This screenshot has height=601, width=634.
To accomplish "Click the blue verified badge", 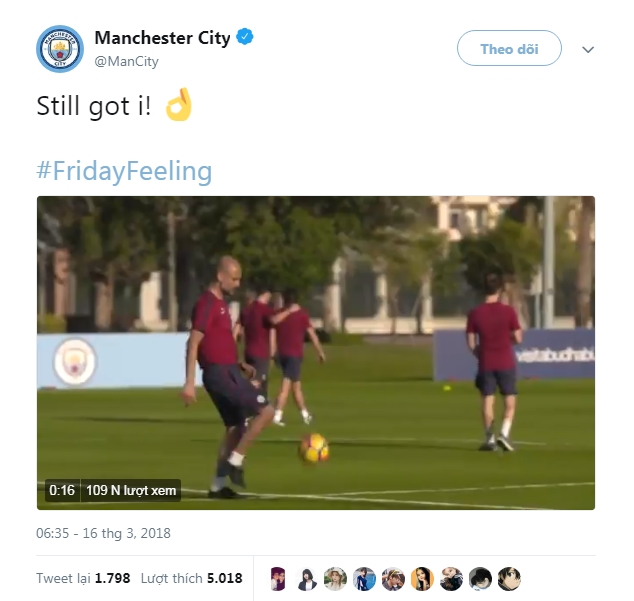I will pos(245,37).
